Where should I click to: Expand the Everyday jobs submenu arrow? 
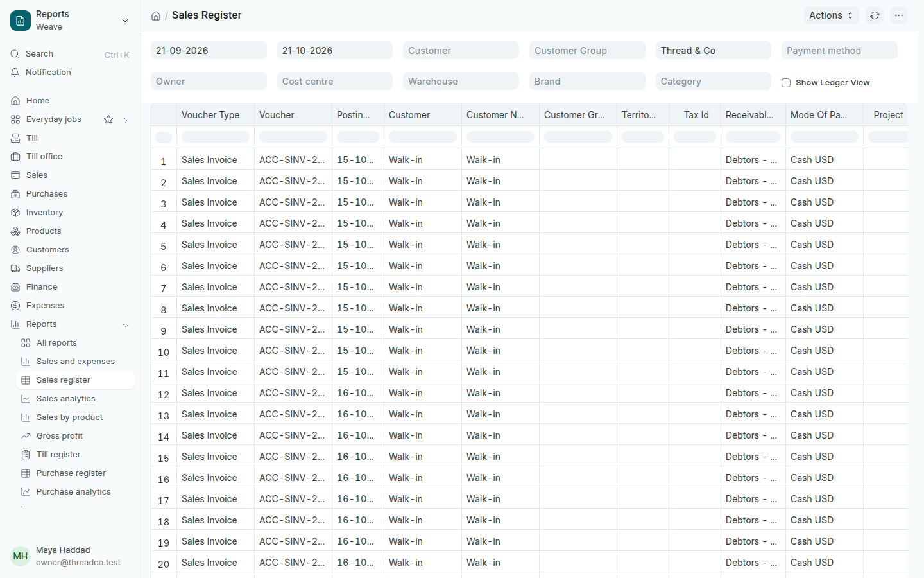126,120
